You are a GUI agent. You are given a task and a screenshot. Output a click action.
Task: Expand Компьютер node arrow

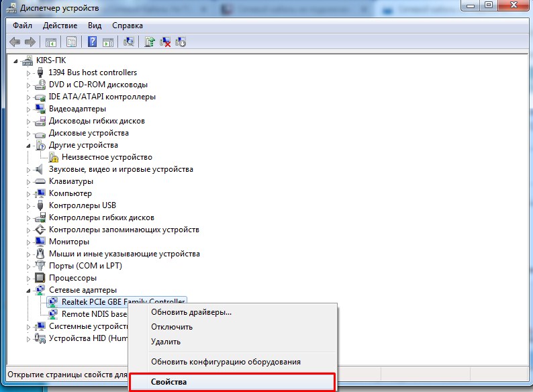(x=29, y=194)
